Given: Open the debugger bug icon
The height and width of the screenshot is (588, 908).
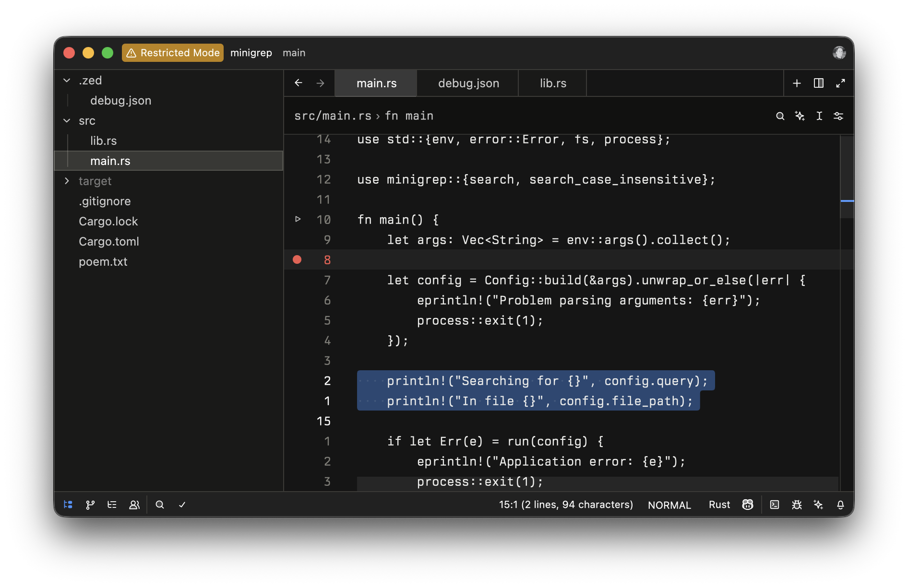Looking at the screenshot, I should 797,505.
